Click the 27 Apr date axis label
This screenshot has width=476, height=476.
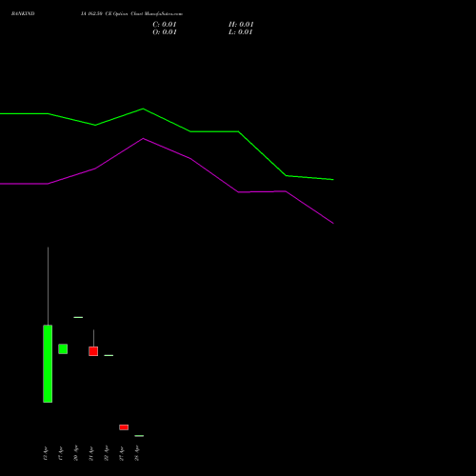(122, 453)
